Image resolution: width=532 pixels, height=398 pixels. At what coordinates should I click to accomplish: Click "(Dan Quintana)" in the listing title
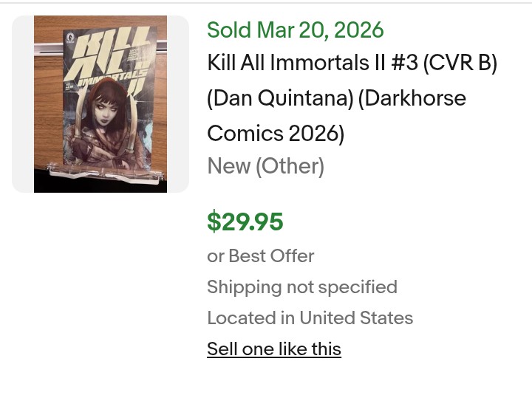coord(279,98)
